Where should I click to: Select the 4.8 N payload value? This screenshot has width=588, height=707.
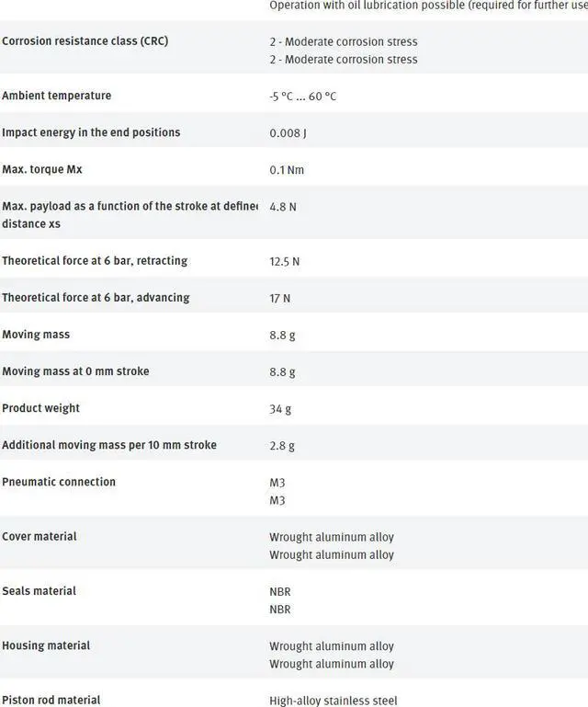tap(282, 207)
